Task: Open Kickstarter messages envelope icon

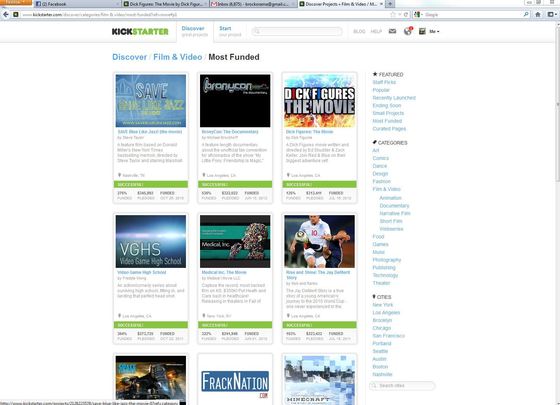Action: (x=392, y=31)
